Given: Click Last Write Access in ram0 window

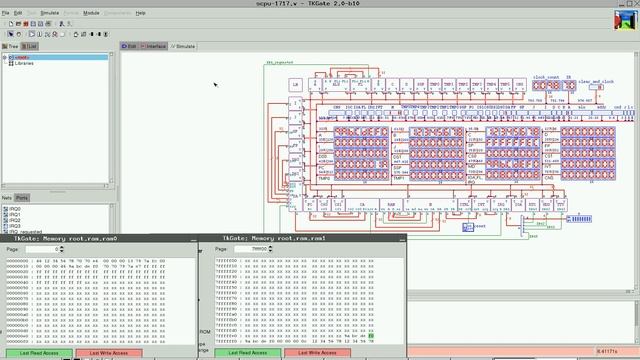Looking at the screenshot, I should pyautogui.click(x=109, y=353).
